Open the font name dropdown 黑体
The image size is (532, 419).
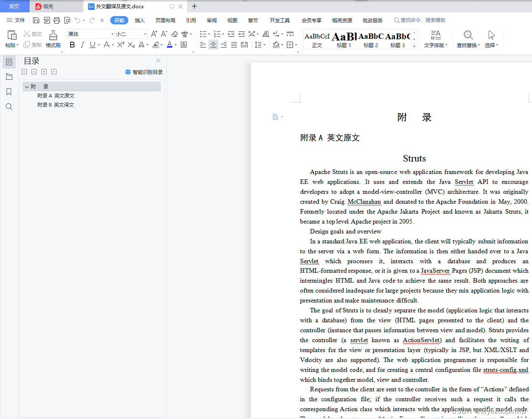(112, 34)
